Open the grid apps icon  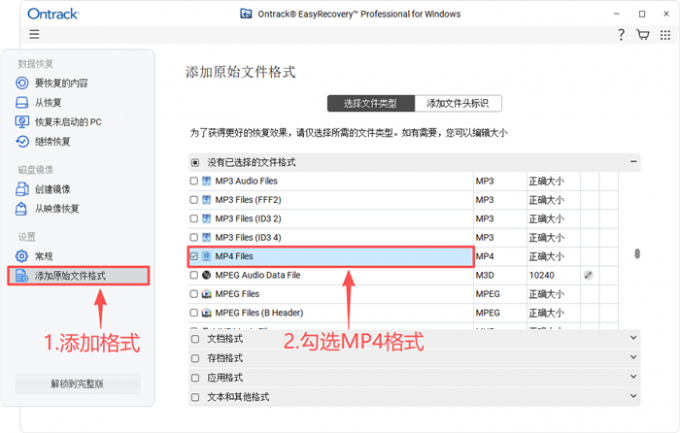click(665, 35)
